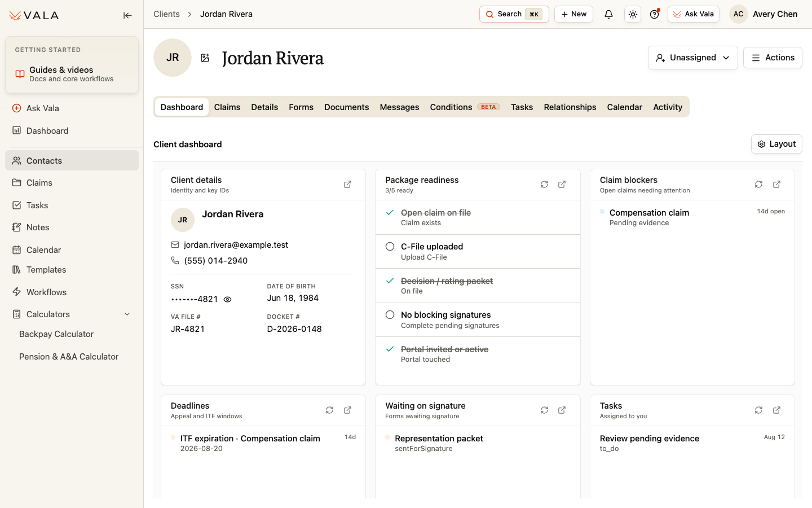This screenshot has width=812, height=508.
Task: Switch to the Details tab
Action: (264, 107)
